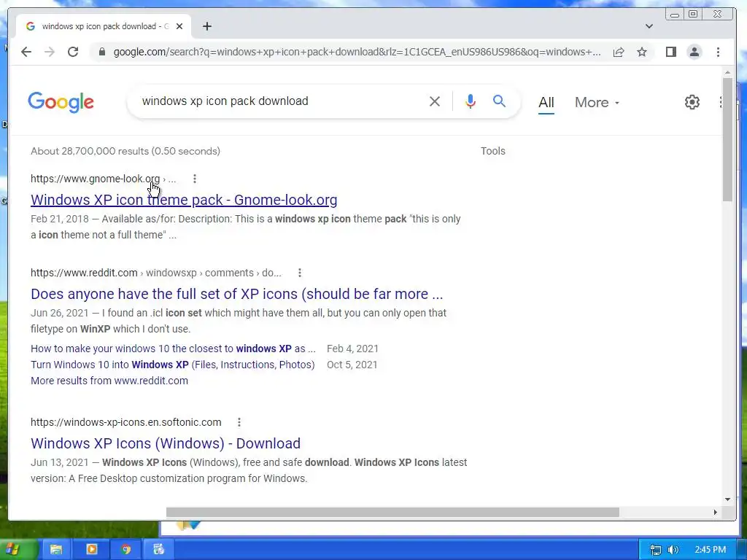Click scroll-down arrow on vertical scrollbar
Image resolution: width=747 pixels, height=560 pixels.
(727, 499)
